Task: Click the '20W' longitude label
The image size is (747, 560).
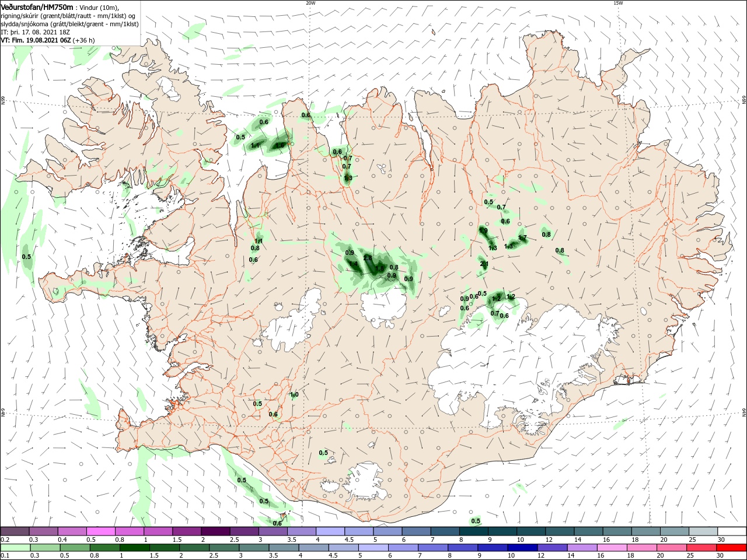Action: pyautogui.click(x=310, y=3)
